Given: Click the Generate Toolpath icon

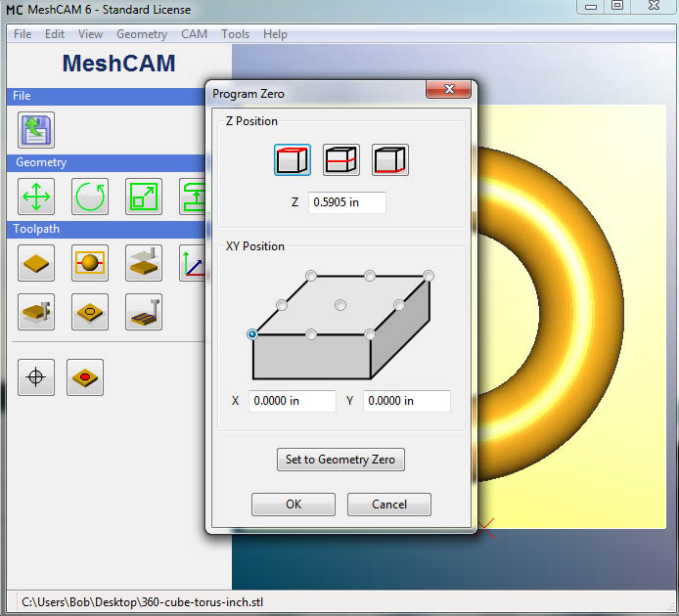Looking at the screenshot, I should click(x=144, y=312).
